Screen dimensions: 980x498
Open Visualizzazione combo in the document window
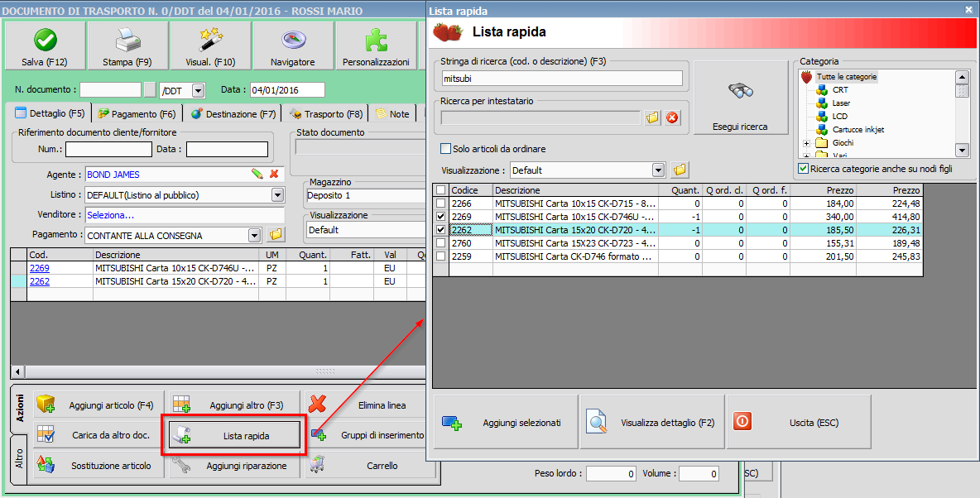[366, 230]
